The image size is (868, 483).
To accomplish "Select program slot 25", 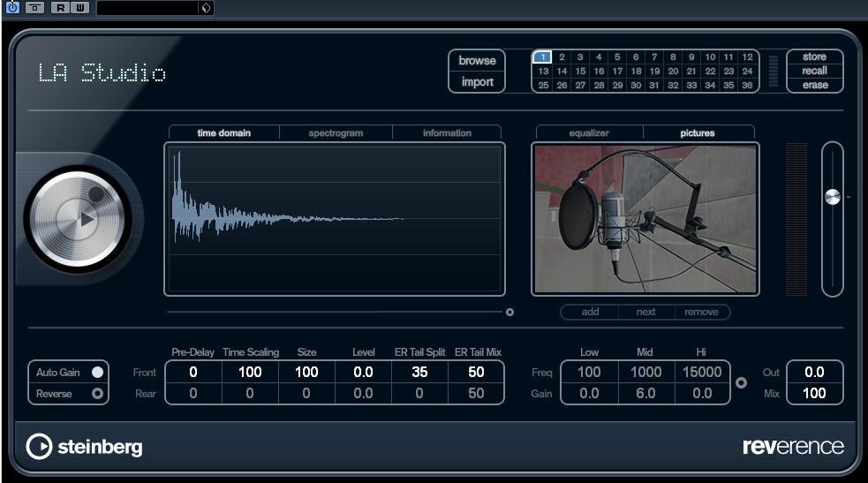I will tap(543, 86).
